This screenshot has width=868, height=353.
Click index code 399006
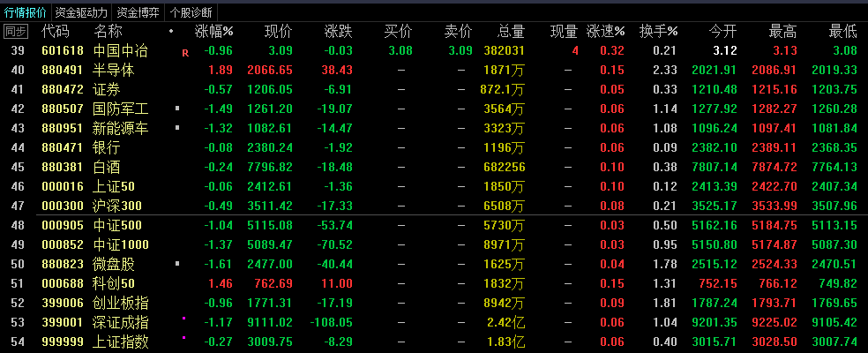click(63, 303)
